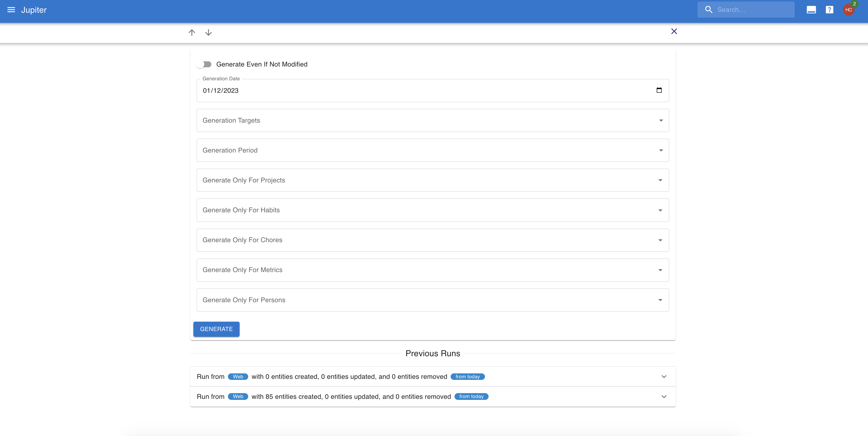Image resolution: width=868 pixels, height=436 pixels.
Task: Click the search magnifier icon
Action: pyautogui.click(x=709, y=10)
